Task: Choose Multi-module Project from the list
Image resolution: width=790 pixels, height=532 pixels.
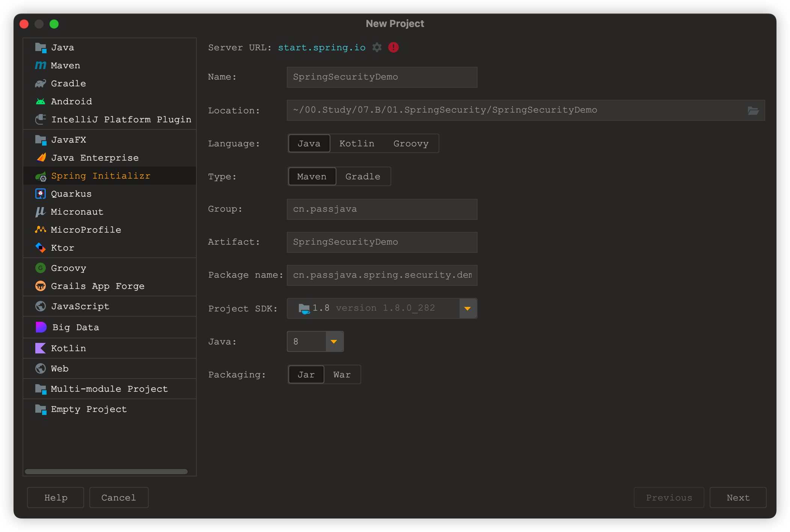Action: pyautogui.click(x=109, y=389)
